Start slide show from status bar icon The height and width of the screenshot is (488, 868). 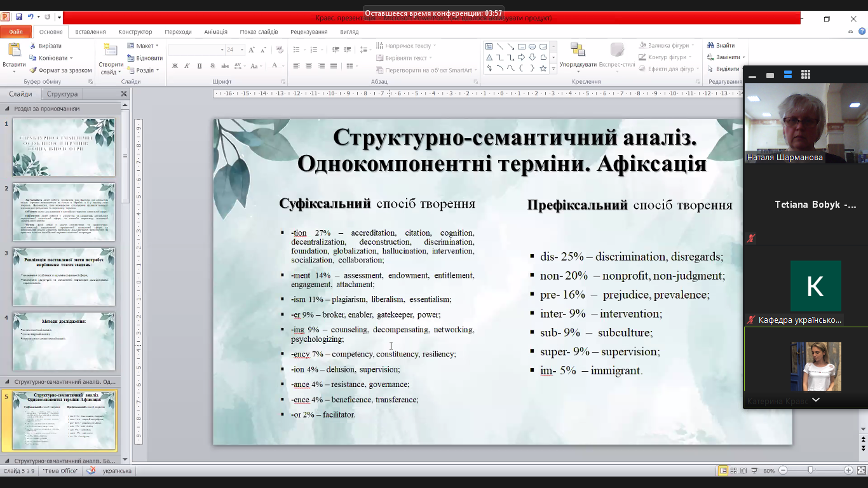(753, 470)
